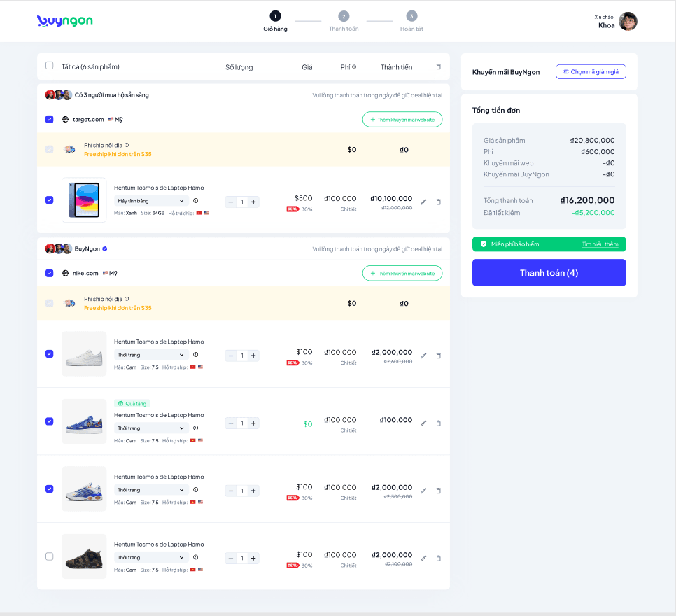Open Khoa's profile avatar
The image size is (676, 616).
tap(628, 21)
